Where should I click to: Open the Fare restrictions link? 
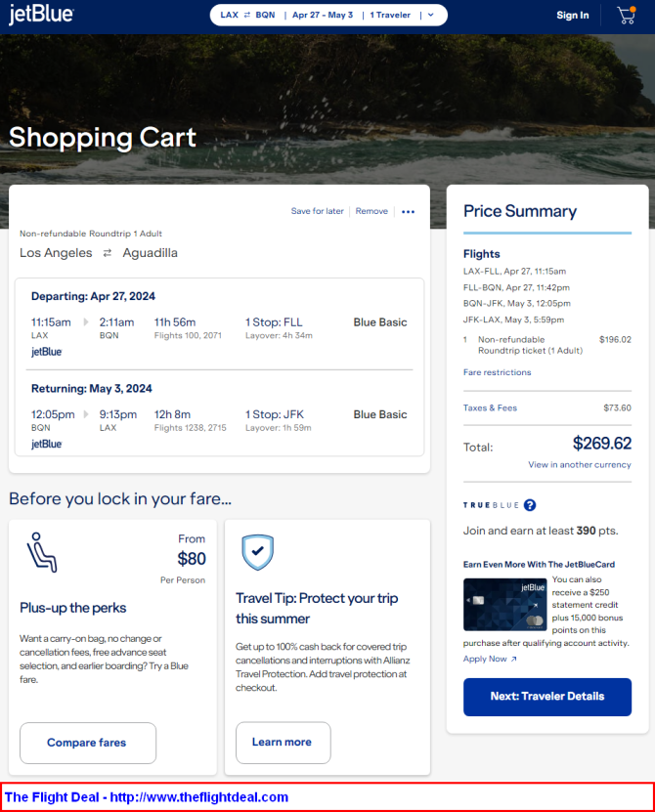coord(497,372)
